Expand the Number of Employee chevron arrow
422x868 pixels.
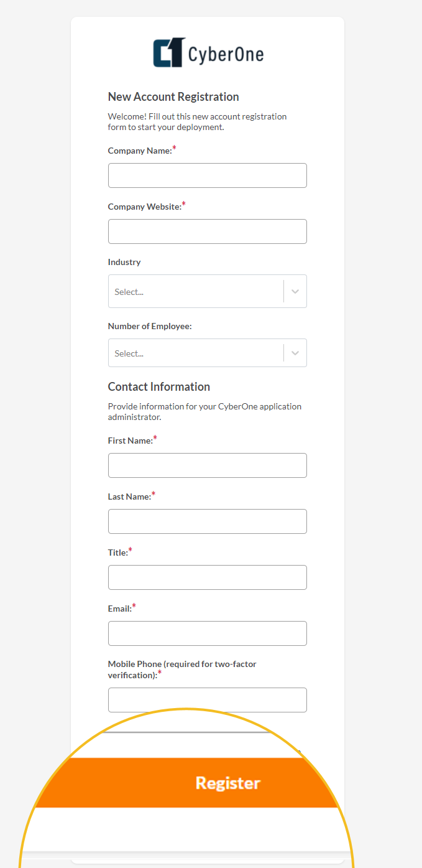pyautogui.click(x=295, y=353)
